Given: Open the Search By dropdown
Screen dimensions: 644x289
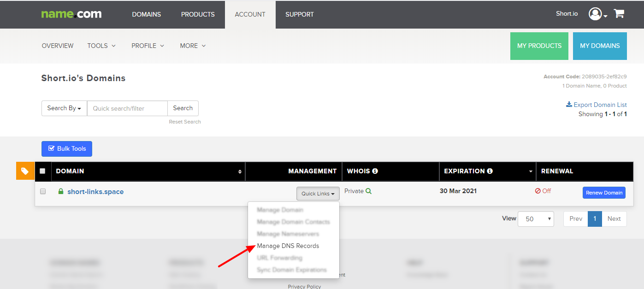Looking at the screenshot, I should point(64,108).
